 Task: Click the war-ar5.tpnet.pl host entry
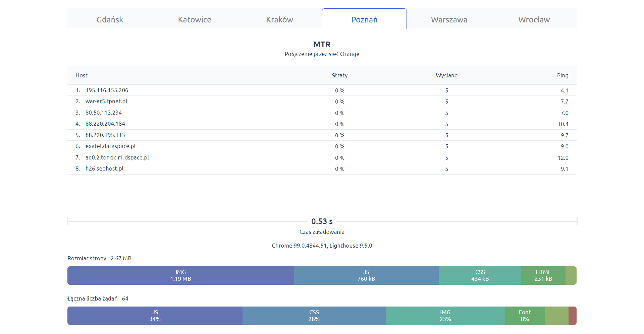(x=106, y=101)
